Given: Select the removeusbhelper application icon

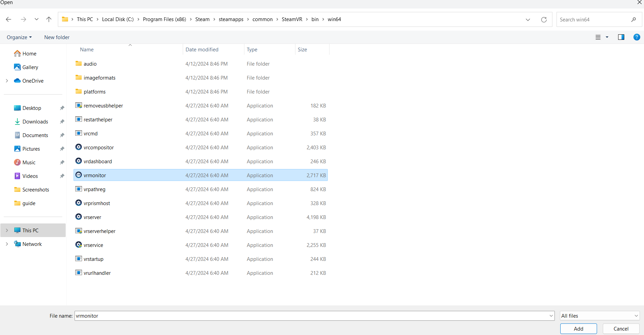Looking at the screenshot, I should (79, 105).
